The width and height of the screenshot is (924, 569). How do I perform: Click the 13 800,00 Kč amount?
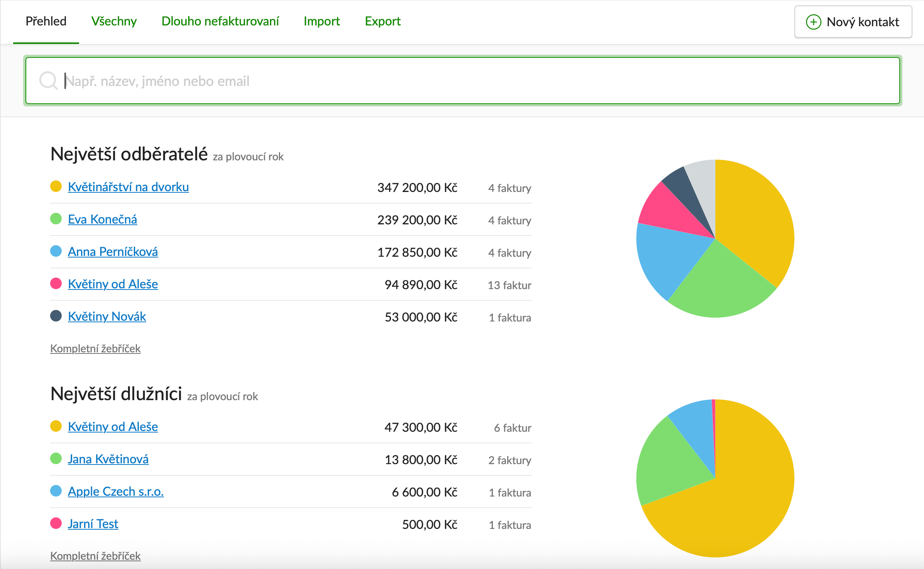pos(421,460)
